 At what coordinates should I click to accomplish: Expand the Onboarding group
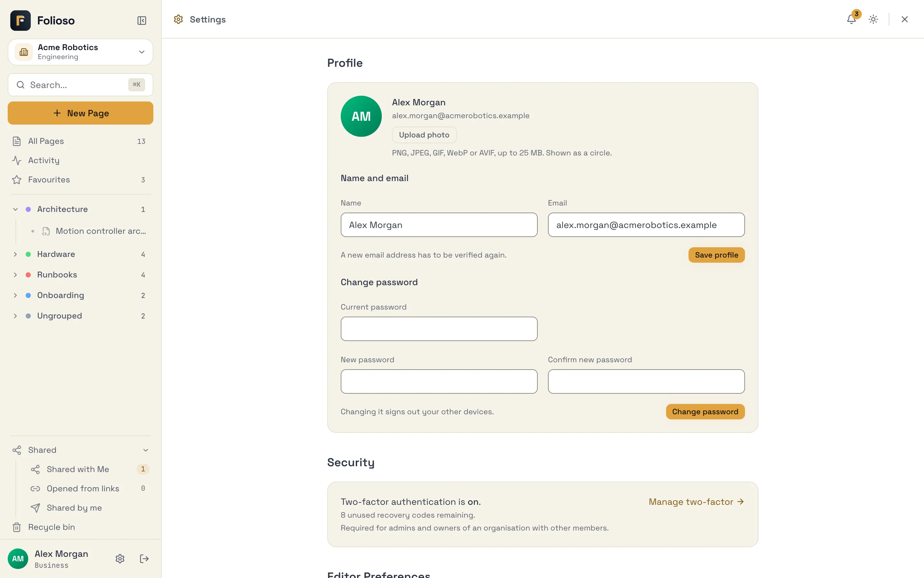point(15,295)
